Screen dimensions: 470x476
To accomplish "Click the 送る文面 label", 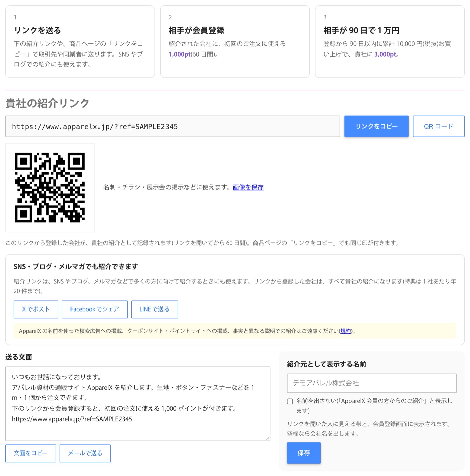I will [18, 357].
